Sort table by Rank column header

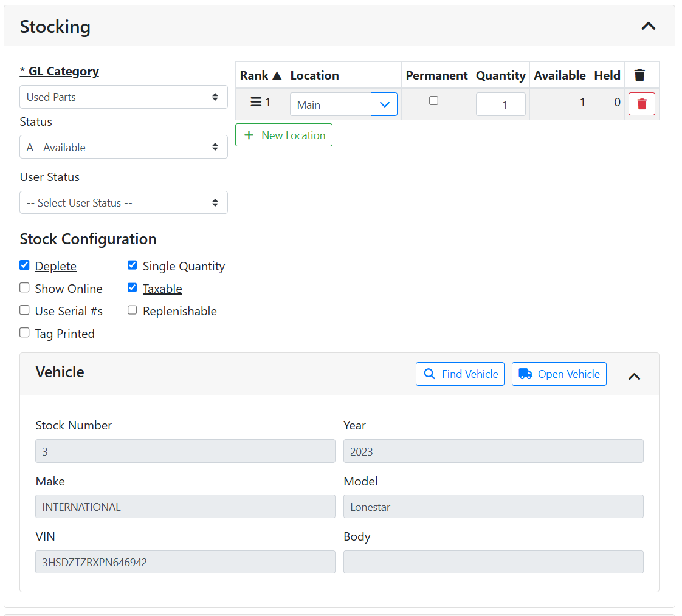[260, 75]
